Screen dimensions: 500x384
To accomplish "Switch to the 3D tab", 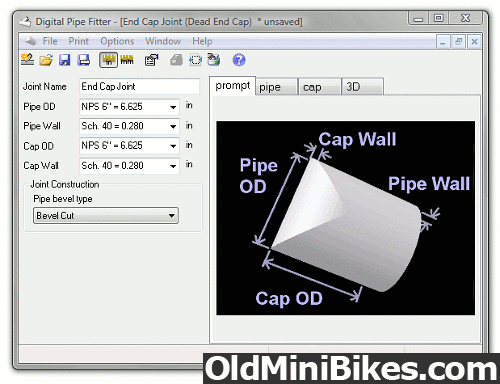I will [362, 87].
